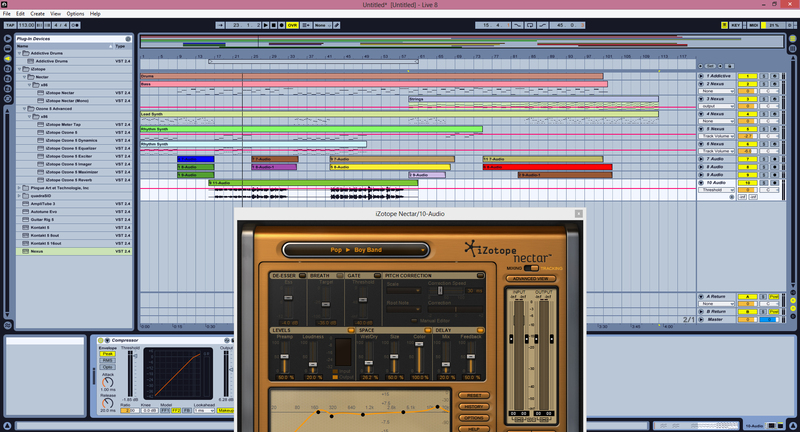Toggle the OVR overdub button
The width and height of the screenshot is (800, 432).
292,25
